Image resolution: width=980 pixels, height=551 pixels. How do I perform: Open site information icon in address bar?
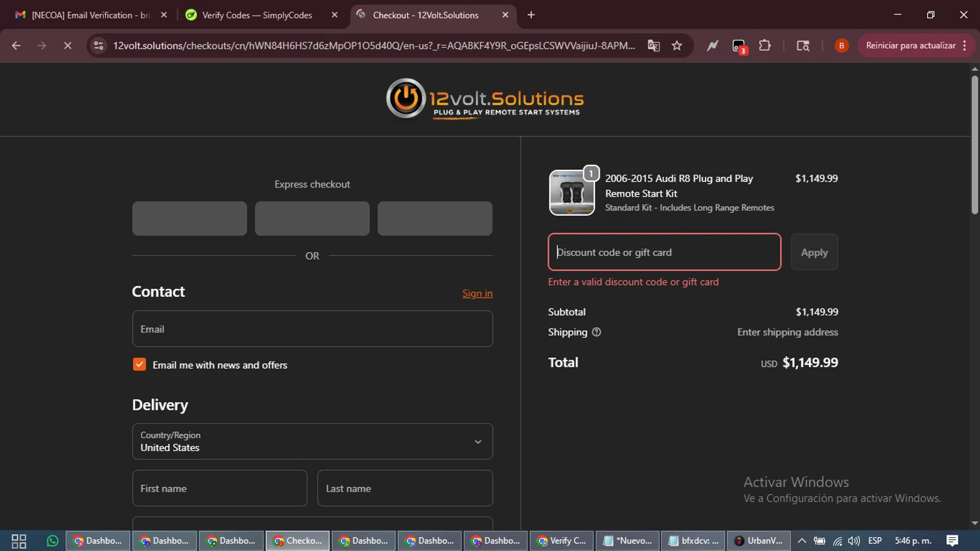(99, 46)
